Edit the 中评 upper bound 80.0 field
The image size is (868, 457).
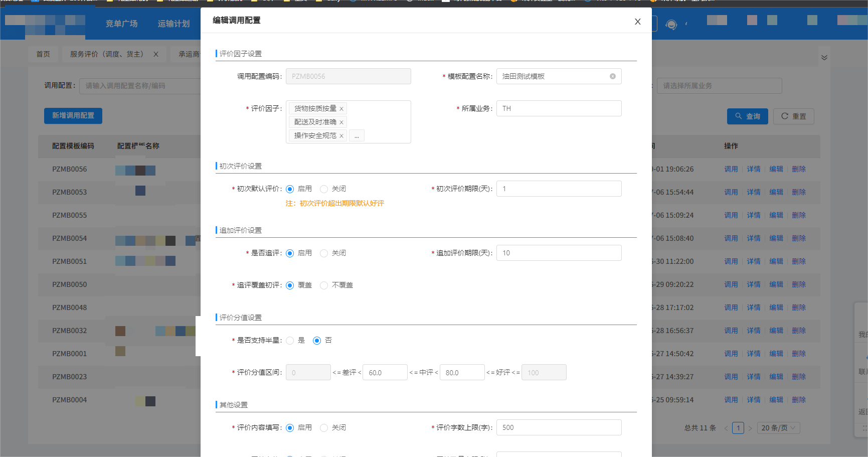(462, 372)
